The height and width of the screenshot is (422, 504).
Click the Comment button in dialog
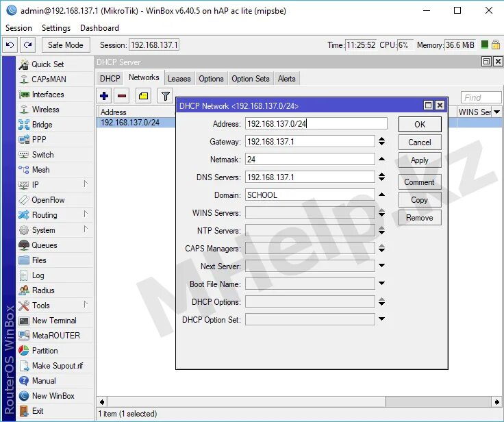tap(420, 182)
